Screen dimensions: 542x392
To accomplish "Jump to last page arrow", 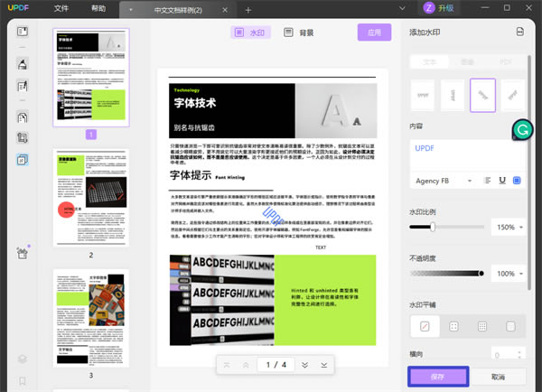I will [x=322, y=365].
